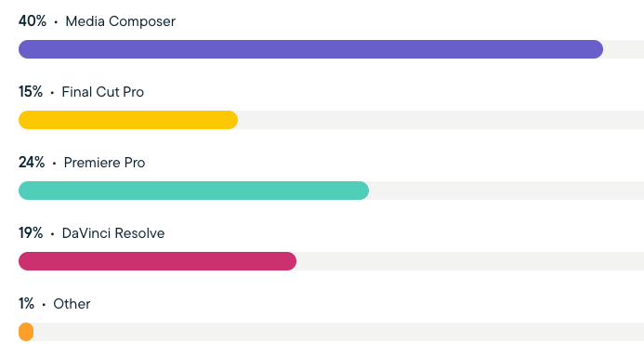The height and width of the screenshot is (356, 644).
Task: Click the 1% percentage value
Action: click(x=26, y=304)
